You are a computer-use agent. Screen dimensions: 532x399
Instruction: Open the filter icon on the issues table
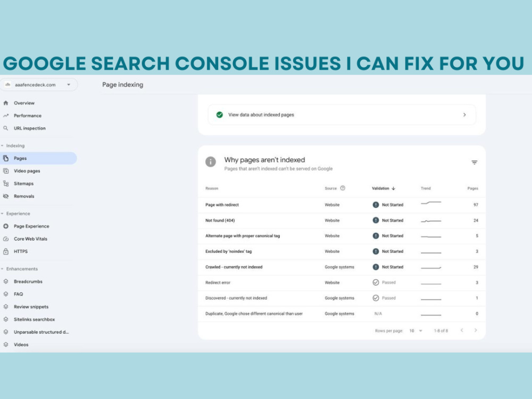coord(475,162)
